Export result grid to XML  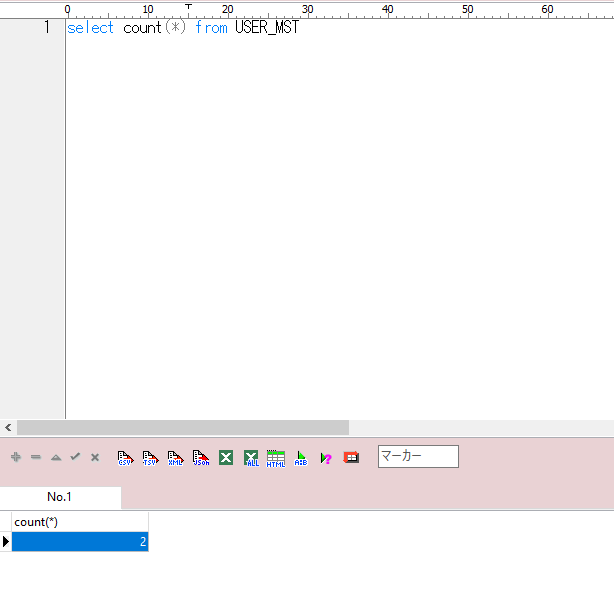click(175, 458)
